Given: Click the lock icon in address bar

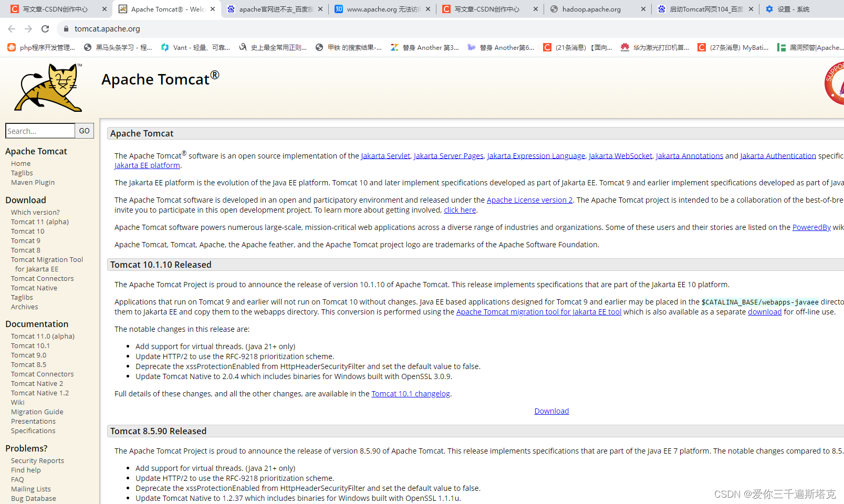Looking at the screenshot, I should tap(66, 29).
